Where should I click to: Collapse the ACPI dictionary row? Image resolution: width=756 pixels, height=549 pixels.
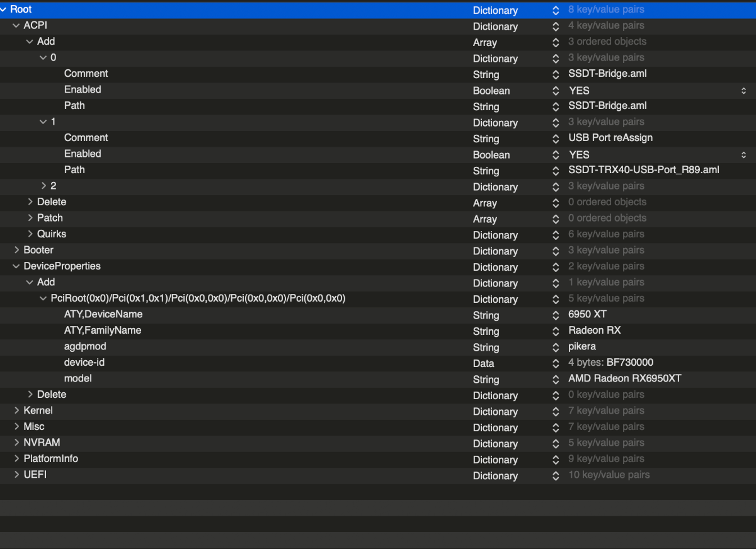click(x=17, y=26)
